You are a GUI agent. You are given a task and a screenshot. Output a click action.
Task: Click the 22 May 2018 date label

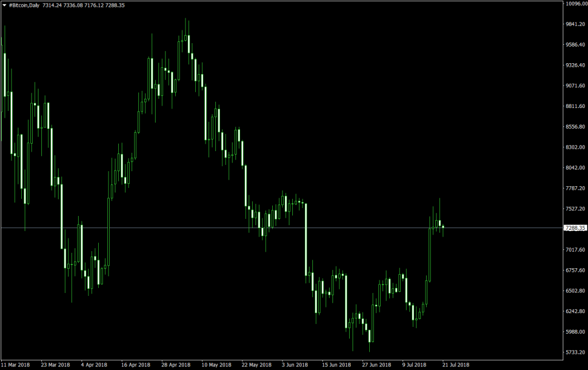257,365
